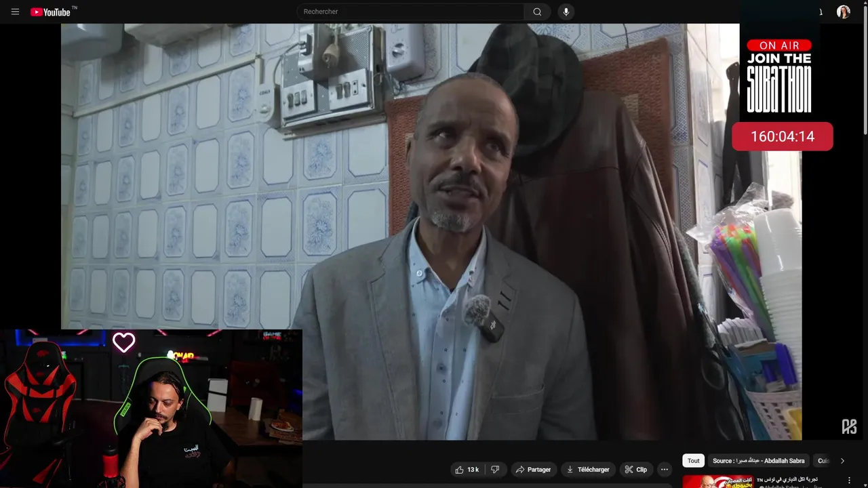This screenshot has width=868, height=488.
Task: Open the suggested video's Arabic title
Action: click(789, 479)
